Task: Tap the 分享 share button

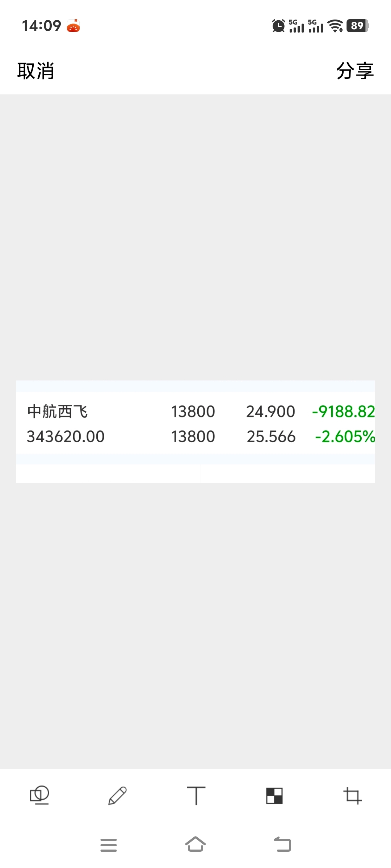Action: point(355,71)
